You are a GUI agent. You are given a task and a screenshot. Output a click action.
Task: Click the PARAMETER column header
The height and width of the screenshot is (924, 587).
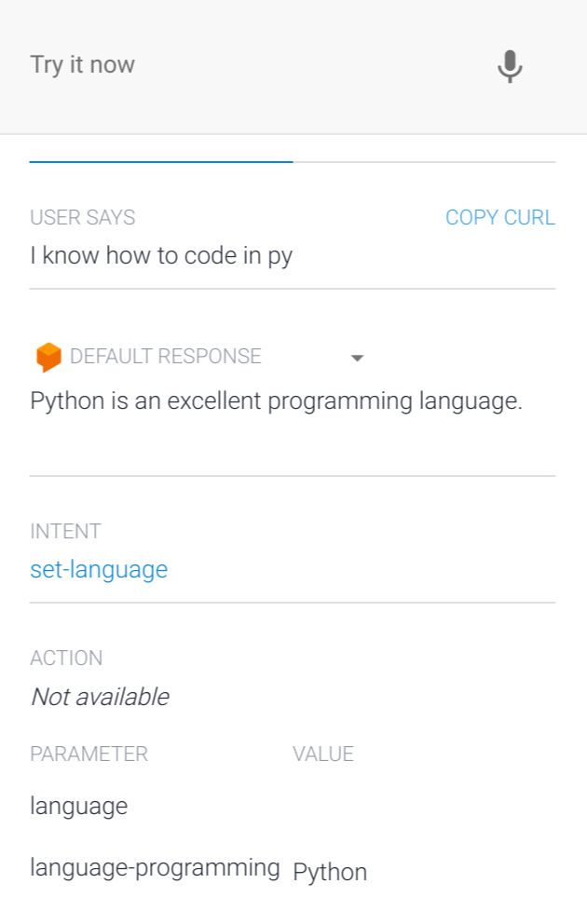(89, 754)
